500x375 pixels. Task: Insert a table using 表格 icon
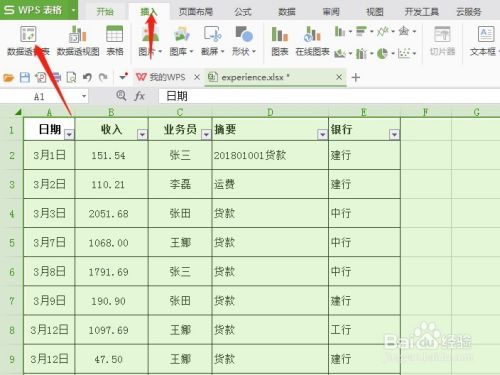[x=115, y=34]
